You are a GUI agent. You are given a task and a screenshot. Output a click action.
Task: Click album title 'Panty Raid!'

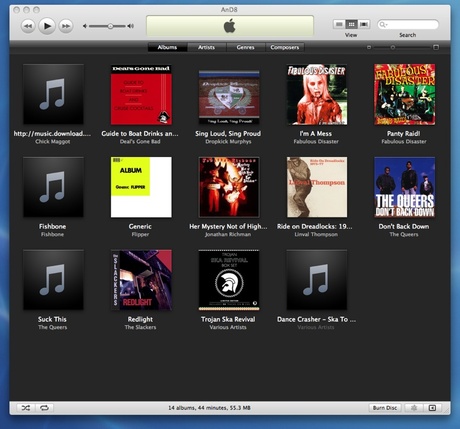coord(404,133)
